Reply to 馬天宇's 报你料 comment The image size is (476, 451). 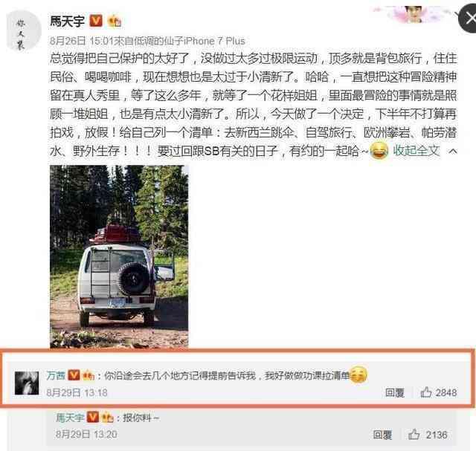pyautogui.click(x=382, y=435)
